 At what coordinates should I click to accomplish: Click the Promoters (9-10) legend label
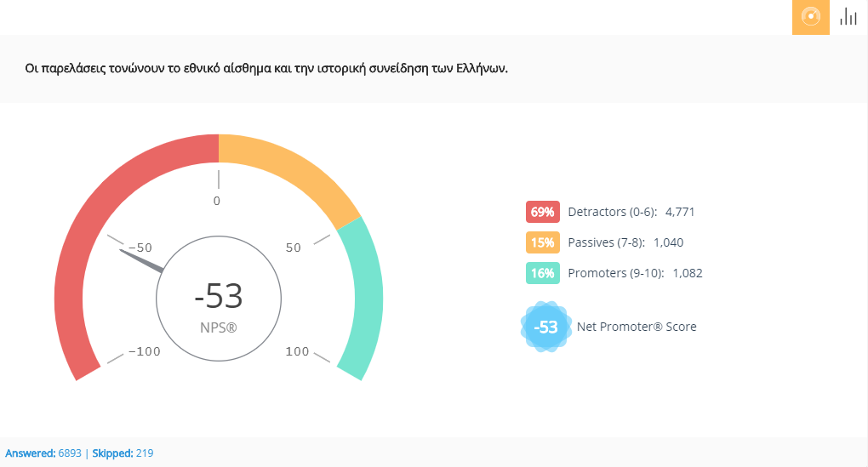pos(615,273)
